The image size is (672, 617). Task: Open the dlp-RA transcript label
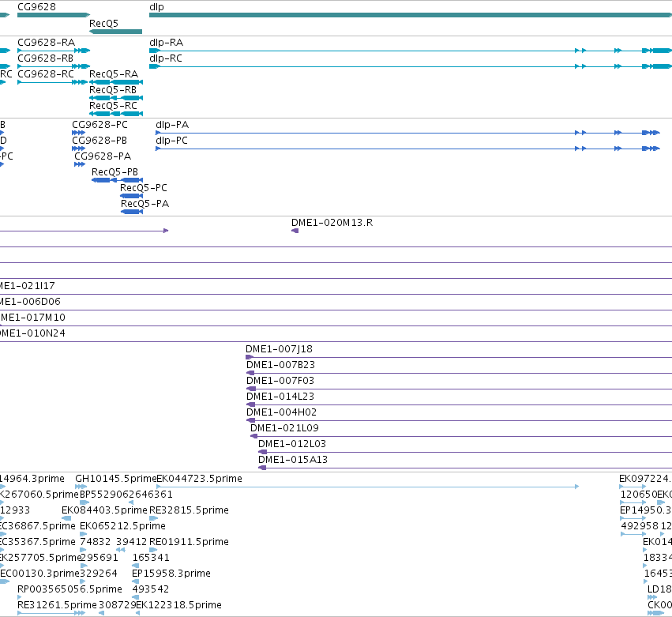[x=167, y=43]
